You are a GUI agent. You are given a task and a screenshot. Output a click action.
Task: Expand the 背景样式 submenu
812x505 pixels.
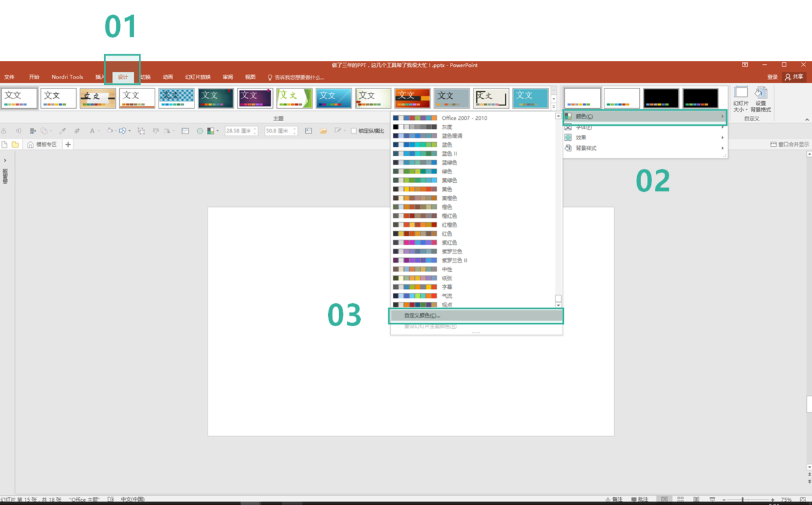coord(645,148)
